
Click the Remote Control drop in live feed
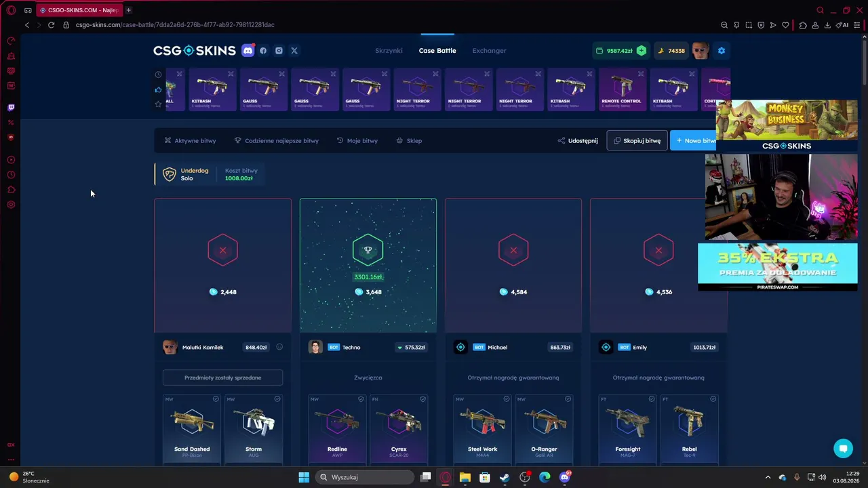coord(621,89)
